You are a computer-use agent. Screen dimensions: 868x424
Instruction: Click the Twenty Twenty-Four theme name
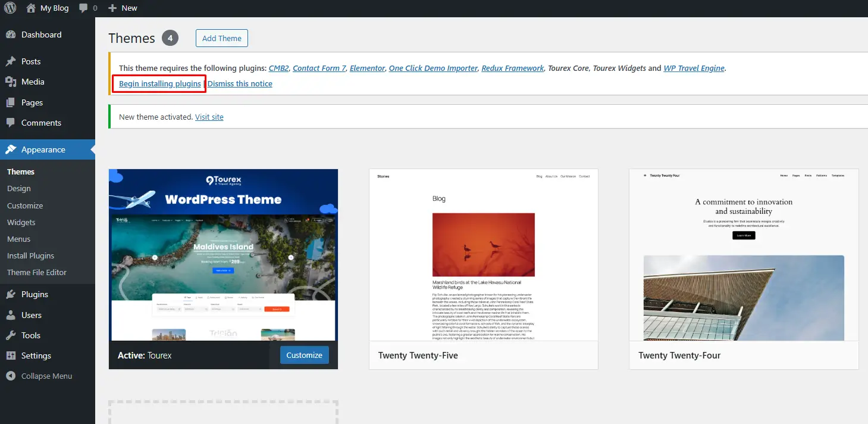(679, 355)
